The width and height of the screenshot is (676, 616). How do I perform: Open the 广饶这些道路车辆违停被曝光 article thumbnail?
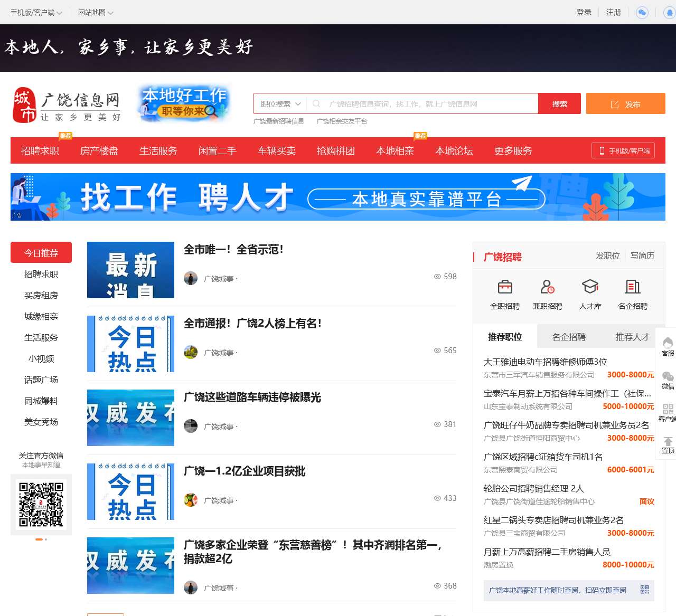(x=130, y=418)
